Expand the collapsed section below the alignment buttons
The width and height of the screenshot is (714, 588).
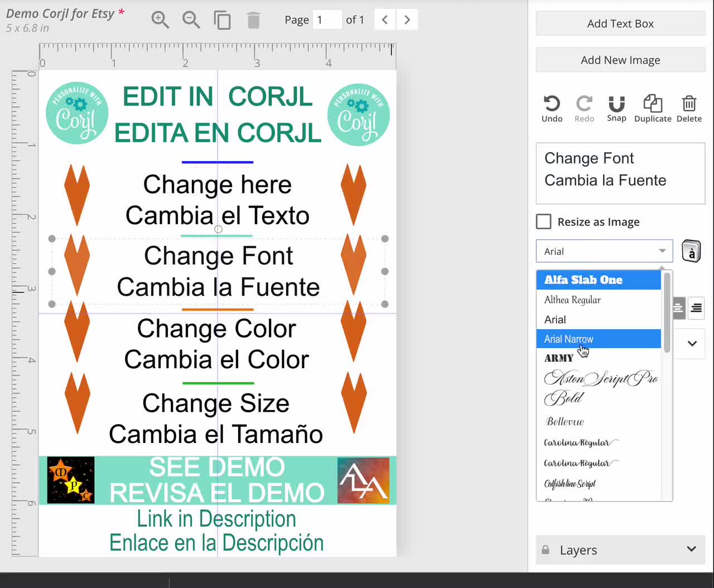tap(692, 344)
